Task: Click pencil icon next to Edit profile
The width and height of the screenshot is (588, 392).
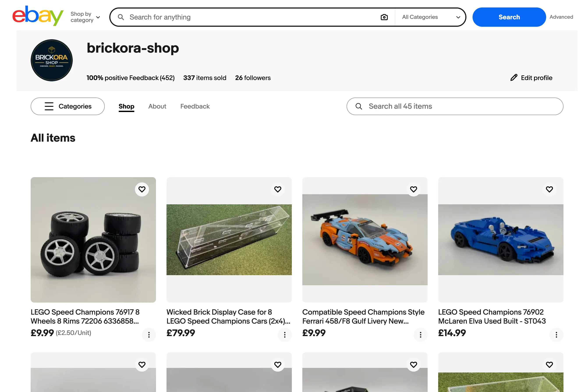Action: [x=514, y=78]
